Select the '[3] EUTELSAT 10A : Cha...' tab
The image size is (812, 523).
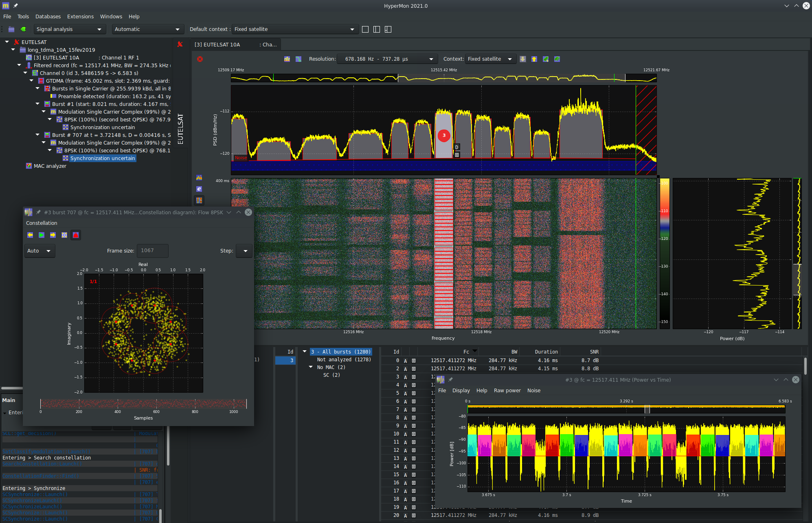coord(236,45)
